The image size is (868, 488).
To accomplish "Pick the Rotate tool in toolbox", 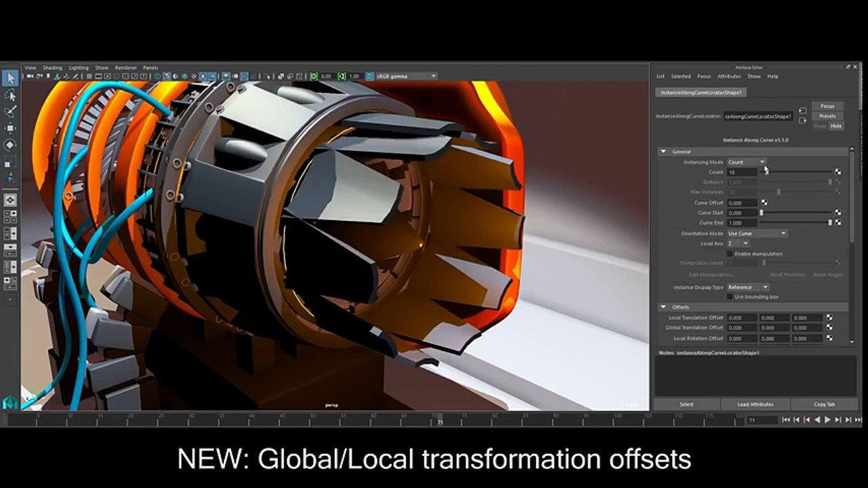I will tap(10, 145).
